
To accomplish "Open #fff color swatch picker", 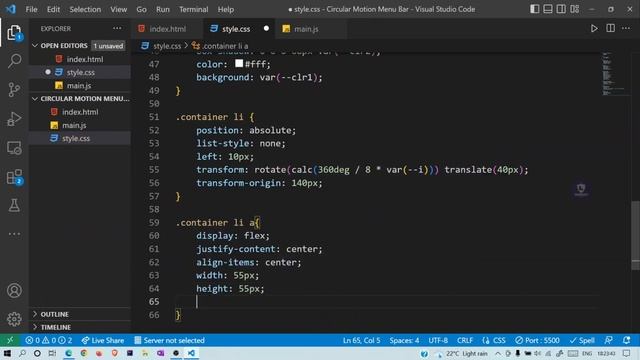I will [239, 64].
